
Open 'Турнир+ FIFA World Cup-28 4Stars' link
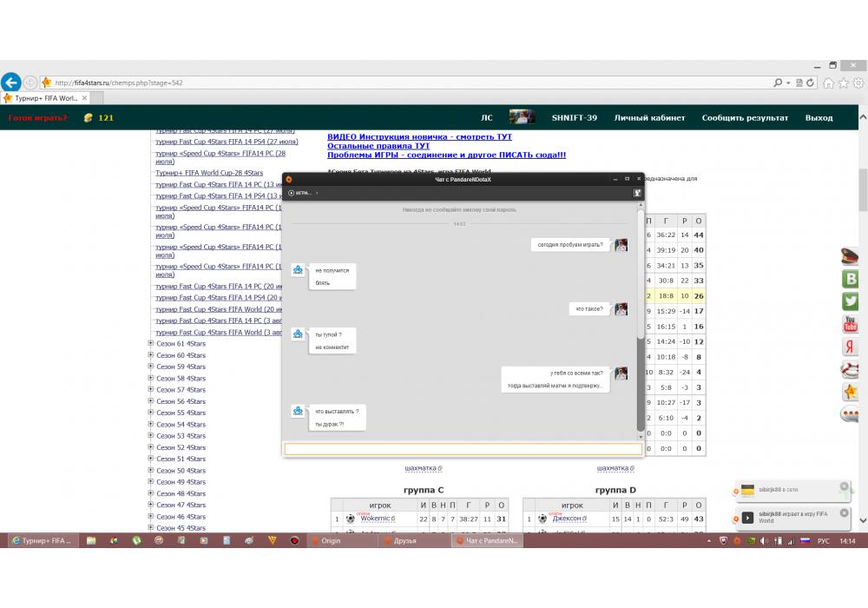[209, 173]
